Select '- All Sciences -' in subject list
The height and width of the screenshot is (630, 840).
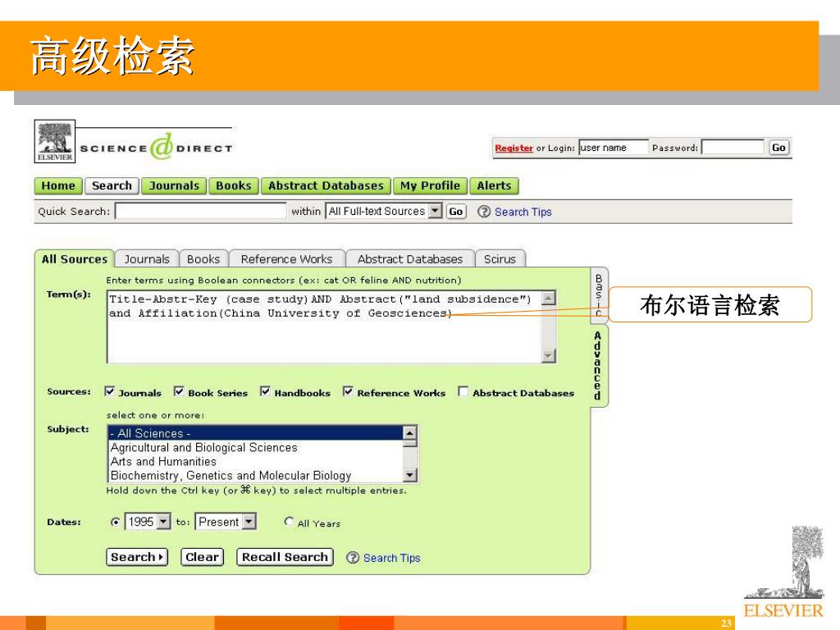(256, 433)
